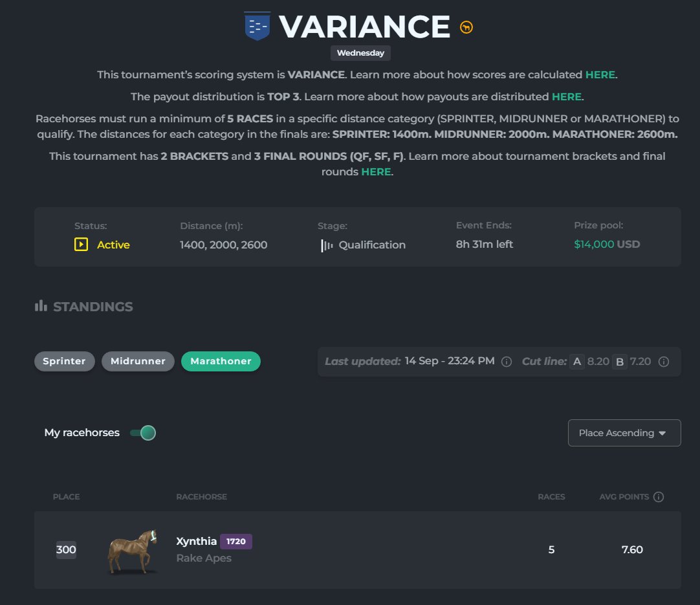Click the tournament shield badge icon

257,27
